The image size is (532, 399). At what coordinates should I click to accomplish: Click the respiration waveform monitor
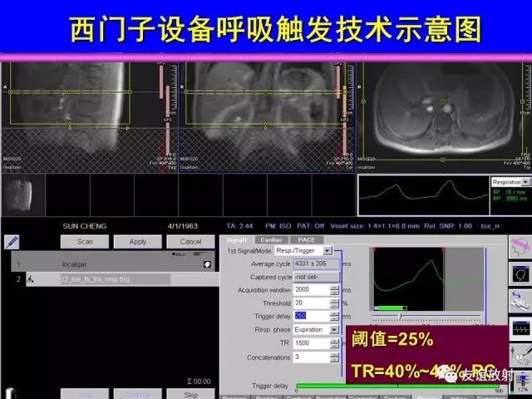click(423, 195)
